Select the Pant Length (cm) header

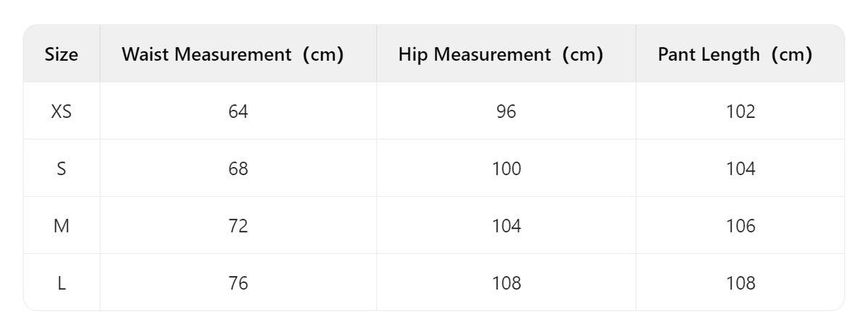click(735, 54)
